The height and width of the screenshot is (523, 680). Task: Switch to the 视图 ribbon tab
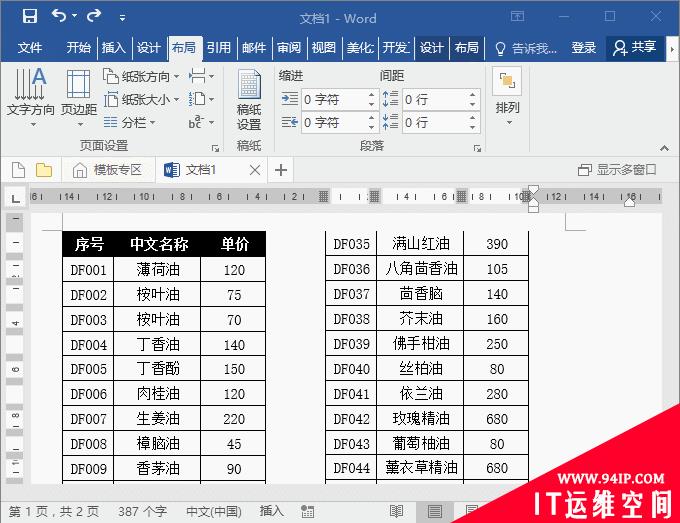(x=324, y=47)
